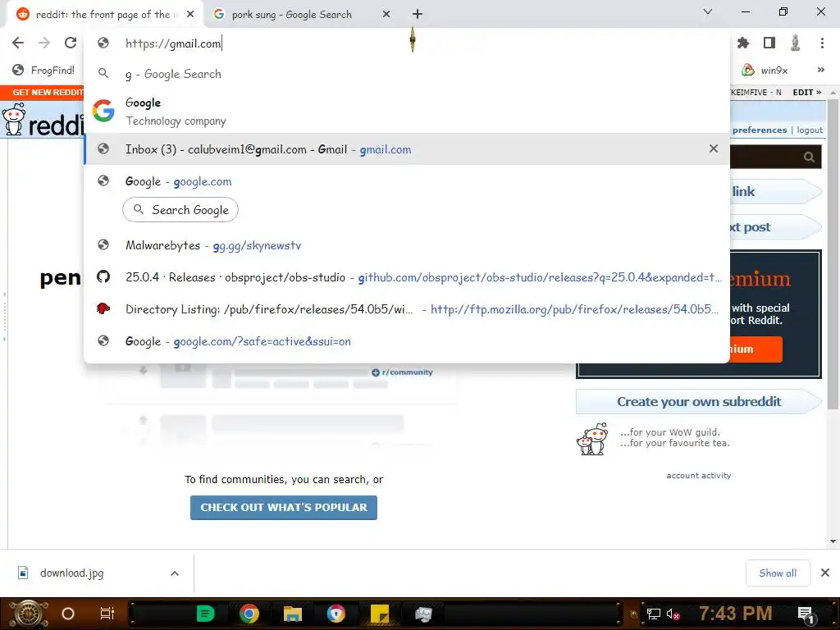The image size is (840, 630).
Task: Open reddit preferences link
Action: pyautogui.click(x=759, y=130)
